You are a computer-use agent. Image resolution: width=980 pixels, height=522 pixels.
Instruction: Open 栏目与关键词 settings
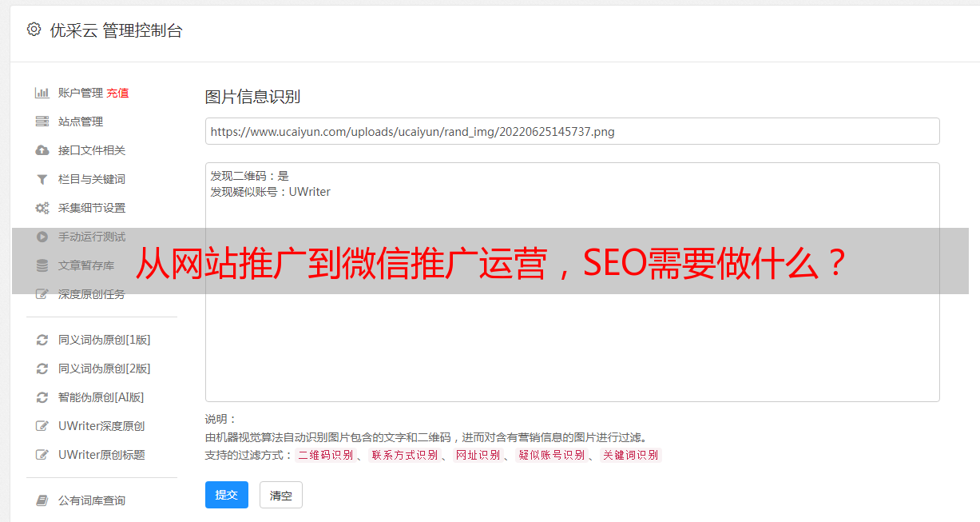pos(92,179)
